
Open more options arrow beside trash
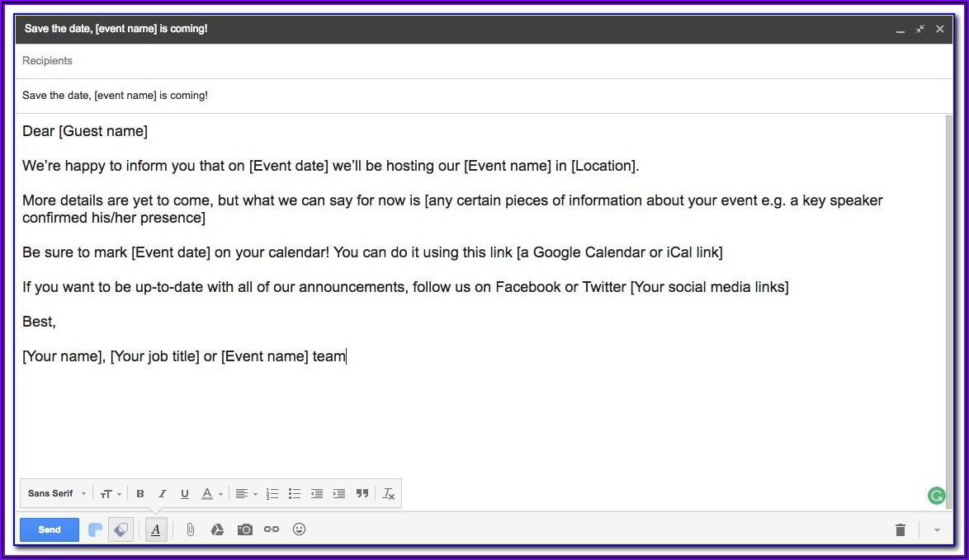pos(937,530)
